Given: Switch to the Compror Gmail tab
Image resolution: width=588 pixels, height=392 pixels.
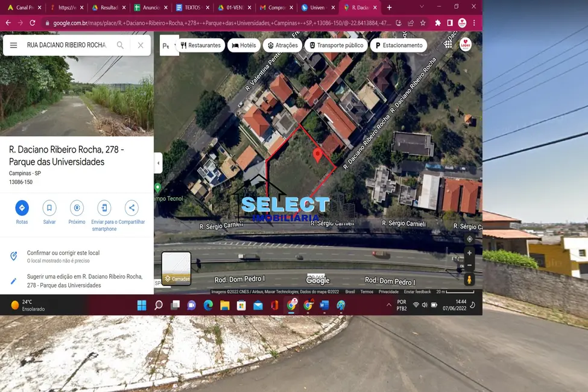Looking at the screenshot, I should click(276, 7).
